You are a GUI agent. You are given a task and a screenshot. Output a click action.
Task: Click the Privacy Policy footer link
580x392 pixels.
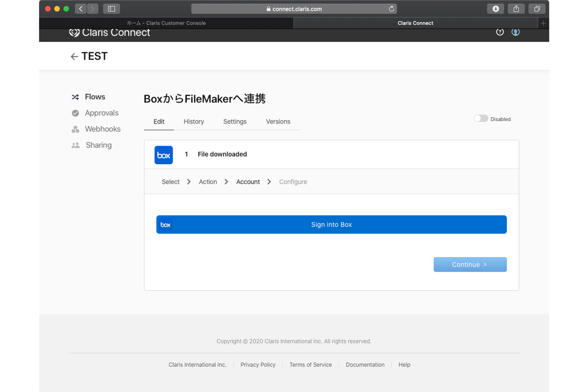pyautogui.click(x=258, y=365)
